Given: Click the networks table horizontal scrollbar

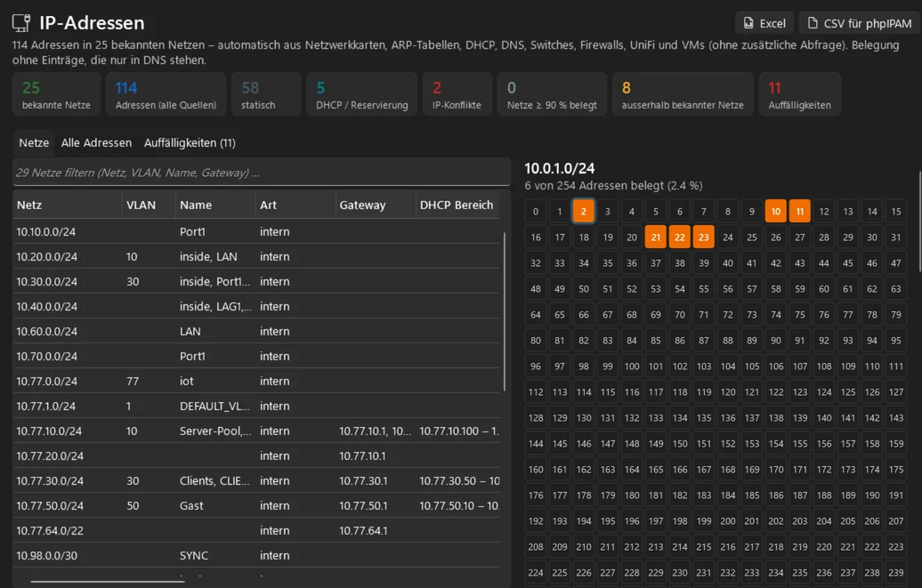Looking at the screenshot, I should pyautogui.click(x=108, y=581).
